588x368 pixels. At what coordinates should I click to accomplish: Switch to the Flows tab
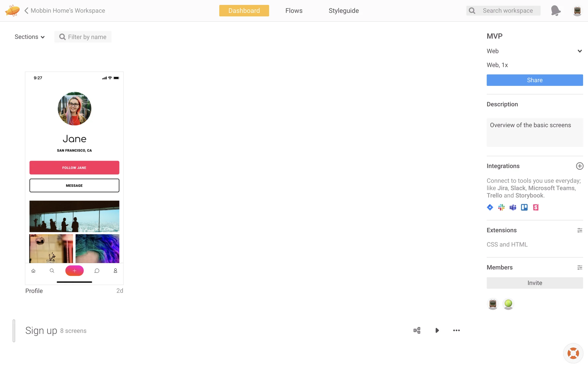[294, 10]
